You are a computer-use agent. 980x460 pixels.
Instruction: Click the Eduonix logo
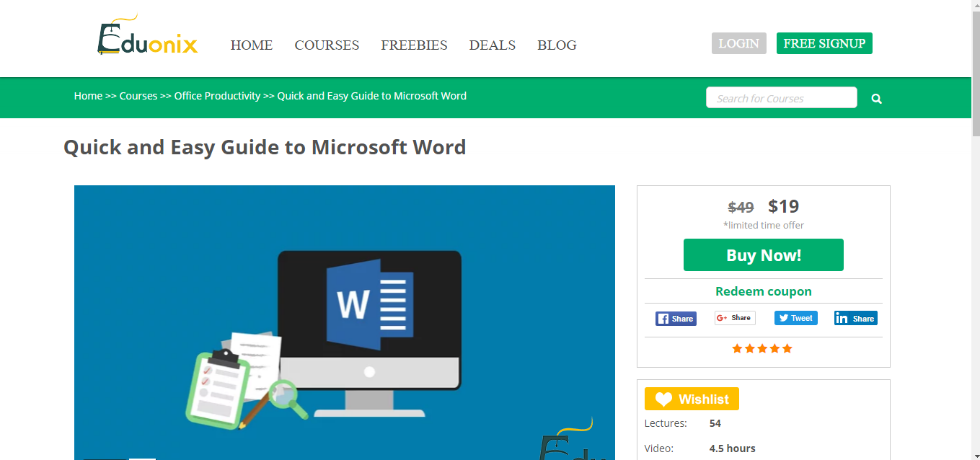coord(148,36)
